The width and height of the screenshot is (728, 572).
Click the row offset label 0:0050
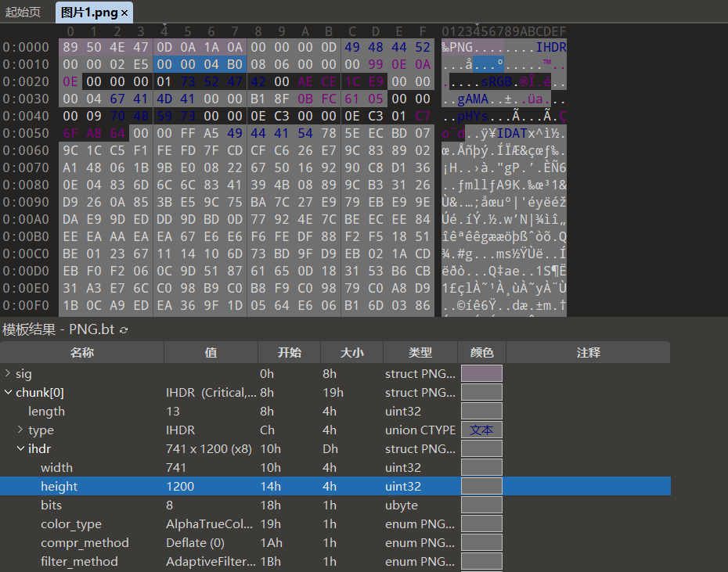(26, 133)
